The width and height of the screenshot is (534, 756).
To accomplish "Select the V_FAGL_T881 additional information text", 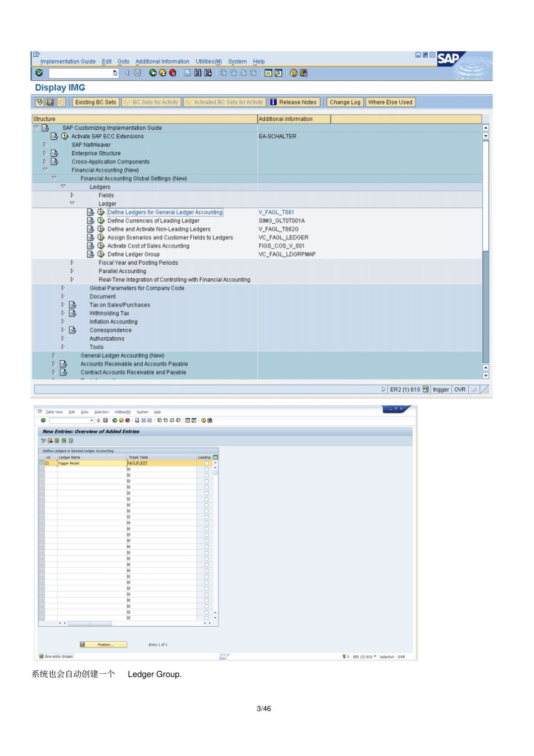I will click(277, 212).
